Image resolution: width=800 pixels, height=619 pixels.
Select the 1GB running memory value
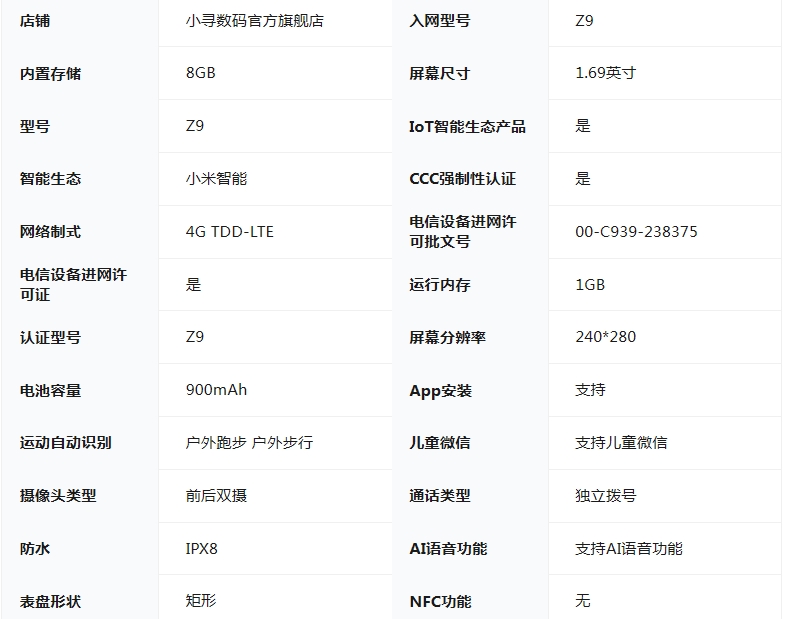(x=590, y=285)
